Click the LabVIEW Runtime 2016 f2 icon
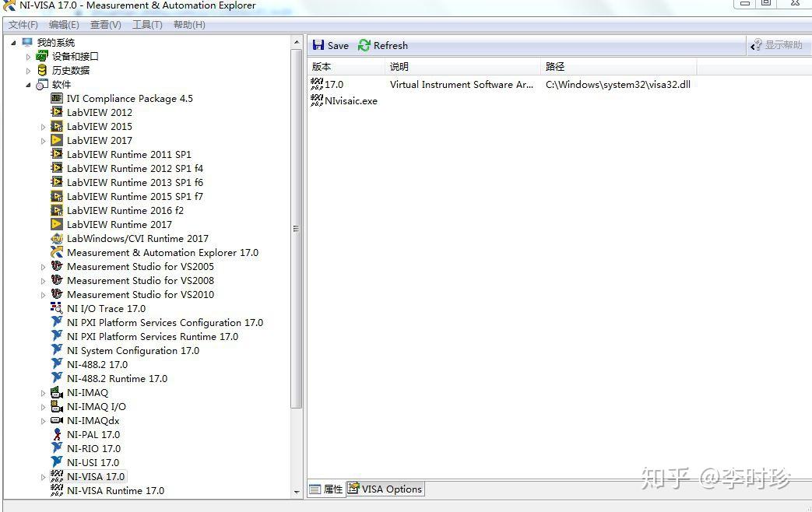The height and width of the screenshot is (512, 812). pos(57,210)
